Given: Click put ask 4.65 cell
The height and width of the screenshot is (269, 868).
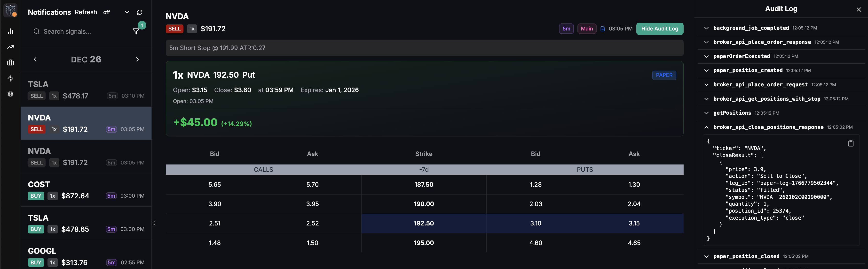Looking at the screenshot, I should click(x=634, y=243).
